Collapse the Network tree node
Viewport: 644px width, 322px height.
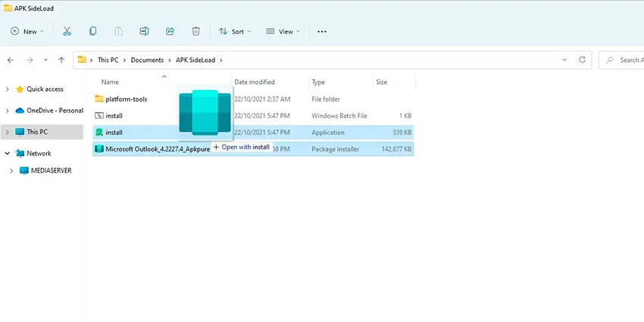tap(7, 153)
